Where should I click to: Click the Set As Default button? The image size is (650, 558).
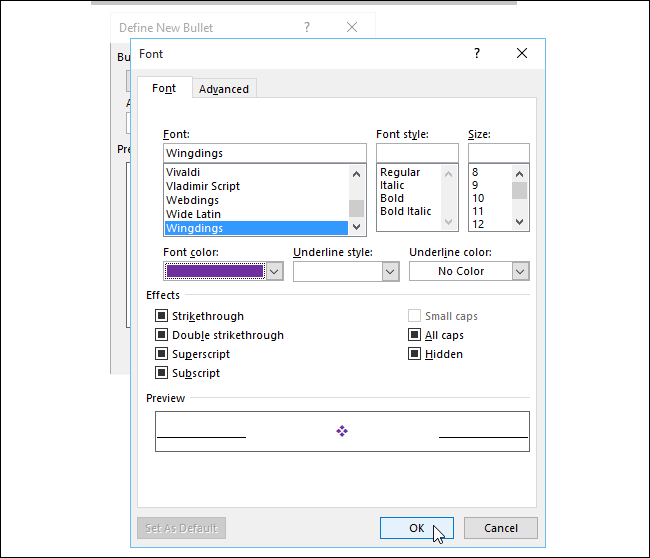tap(182, 528)
